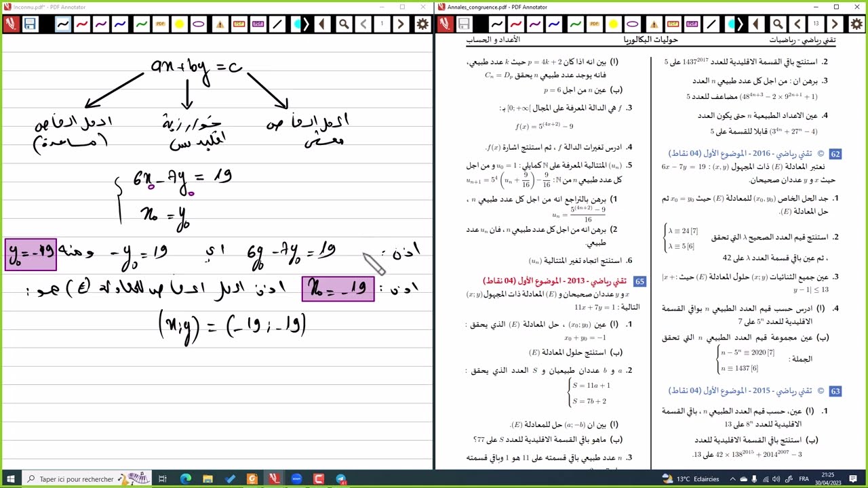
Task: Open settings gear in Annales_congruence.pdf window
Action: (856, 24)
